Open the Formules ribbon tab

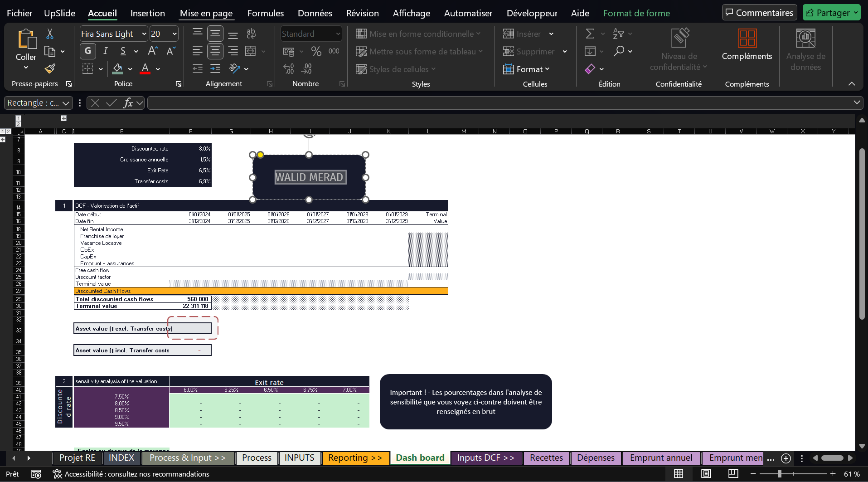click(265, 13)
